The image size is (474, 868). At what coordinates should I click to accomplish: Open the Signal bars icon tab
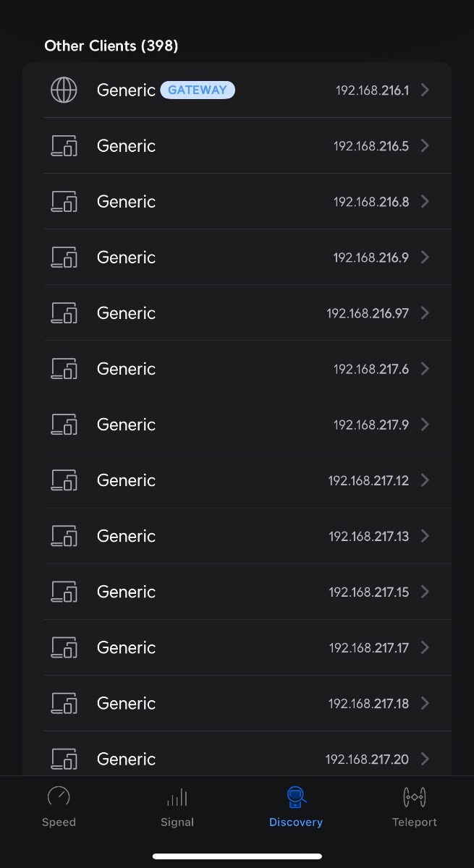click(177, 798)
